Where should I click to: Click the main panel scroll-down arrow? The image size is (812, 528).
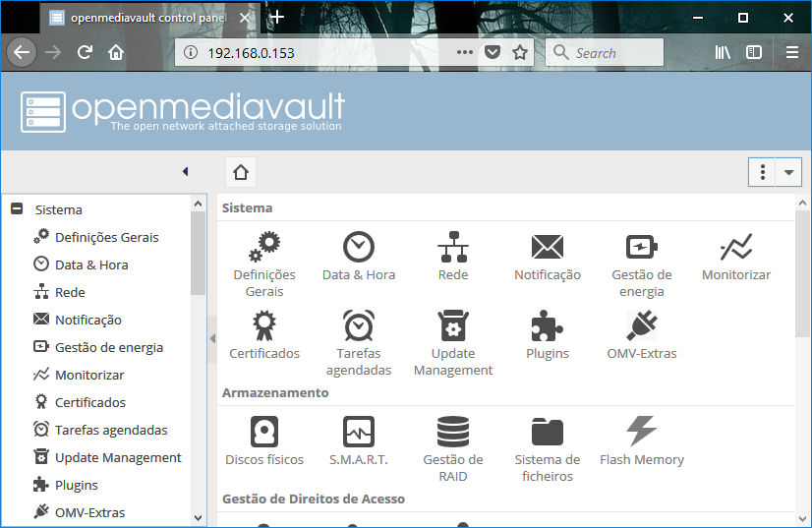[803, 518]
